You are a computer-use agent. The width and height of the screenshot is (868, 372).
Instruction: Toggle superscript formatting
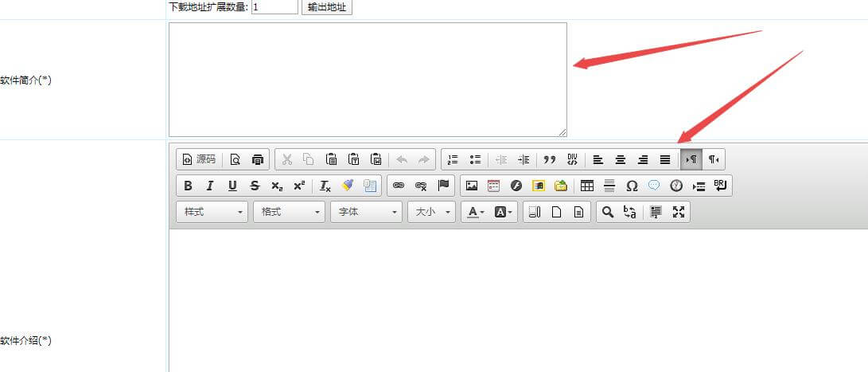[299, 186]
